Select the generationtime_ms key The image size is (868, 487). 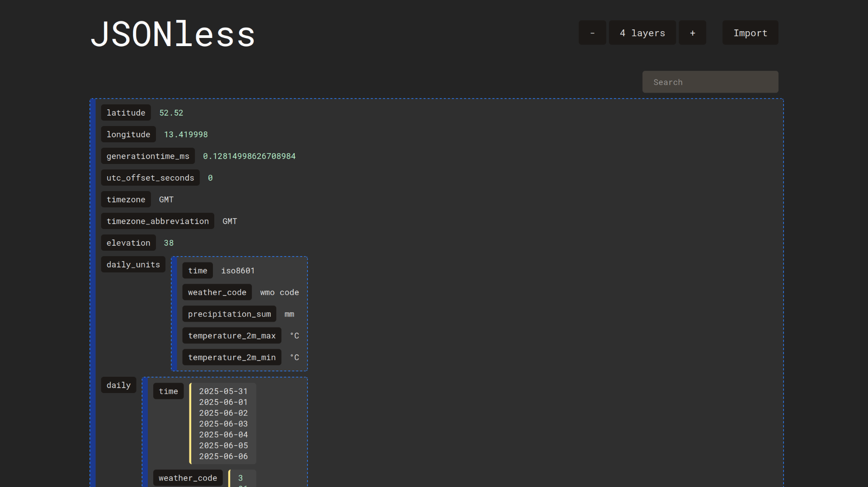tap(148, 156)
